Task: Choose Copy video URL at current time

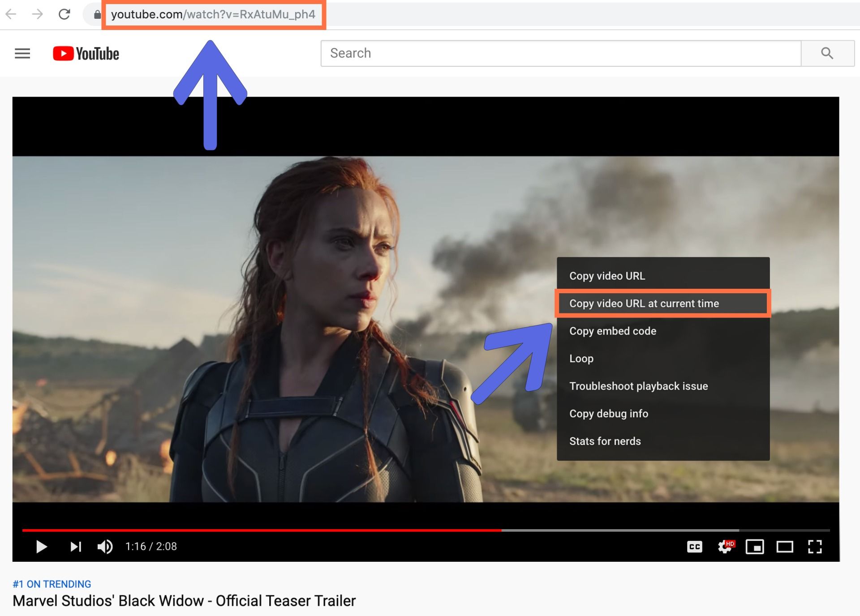Action: [644, 304]
